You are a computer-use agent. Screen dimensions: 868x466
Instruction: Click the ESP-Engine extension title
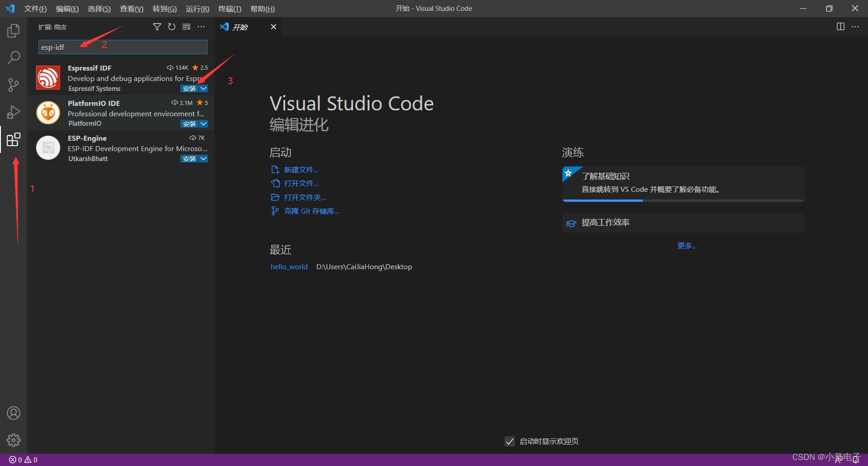[87, 138]
